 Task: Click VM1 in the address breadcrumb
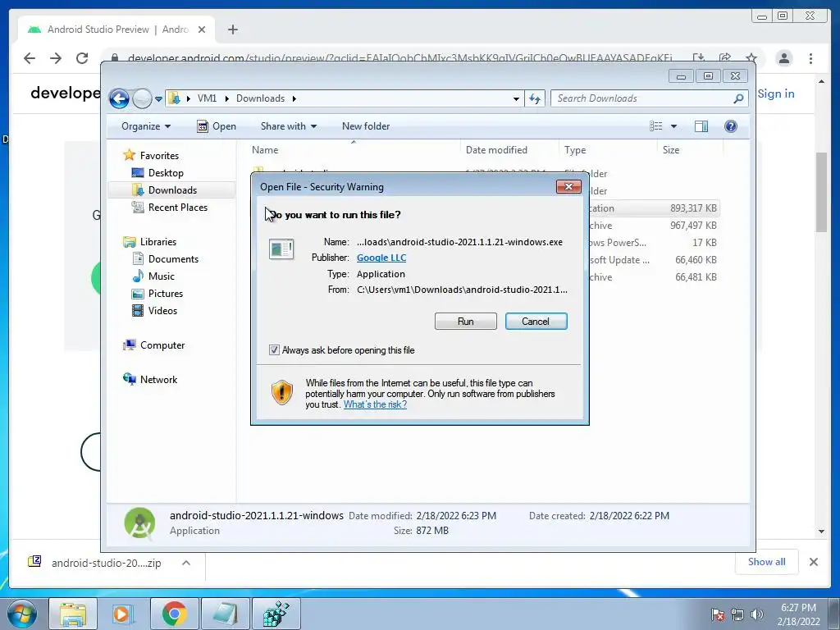207,98
